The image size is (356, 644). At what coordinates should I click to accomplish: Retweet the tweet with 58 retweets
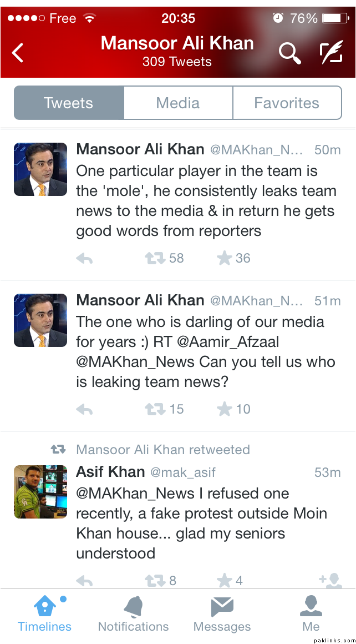[155, 258]
